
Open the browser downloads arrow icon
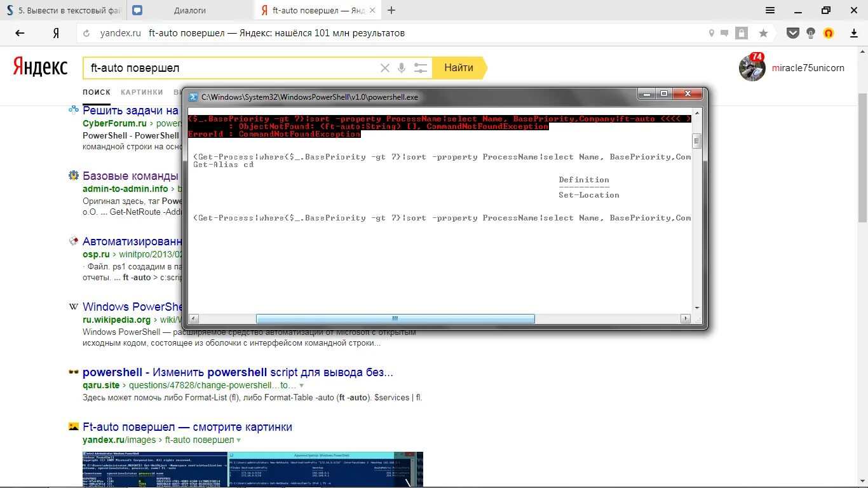[854, 33]
